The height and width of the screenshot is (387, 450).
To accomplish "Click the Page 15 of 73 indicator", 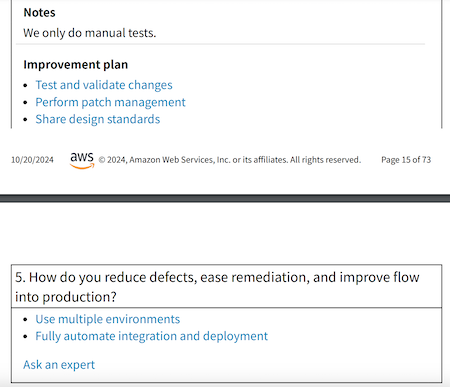I will point(406,160).
